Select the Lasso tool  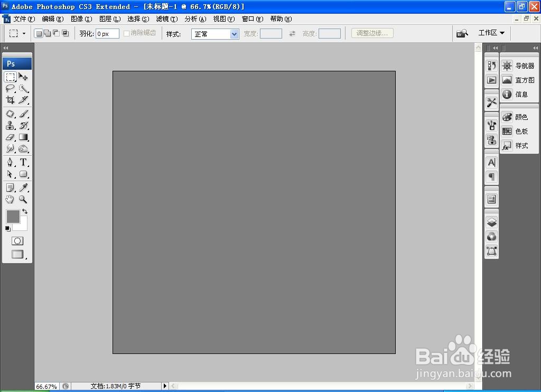point(11,88)
